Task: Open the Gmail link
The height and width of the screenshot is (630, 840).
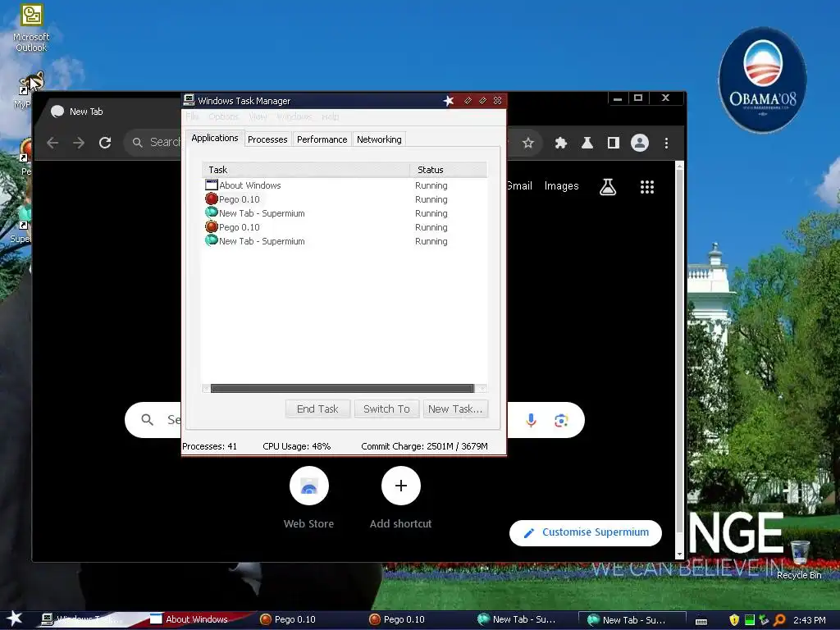Action: point(519,186)
